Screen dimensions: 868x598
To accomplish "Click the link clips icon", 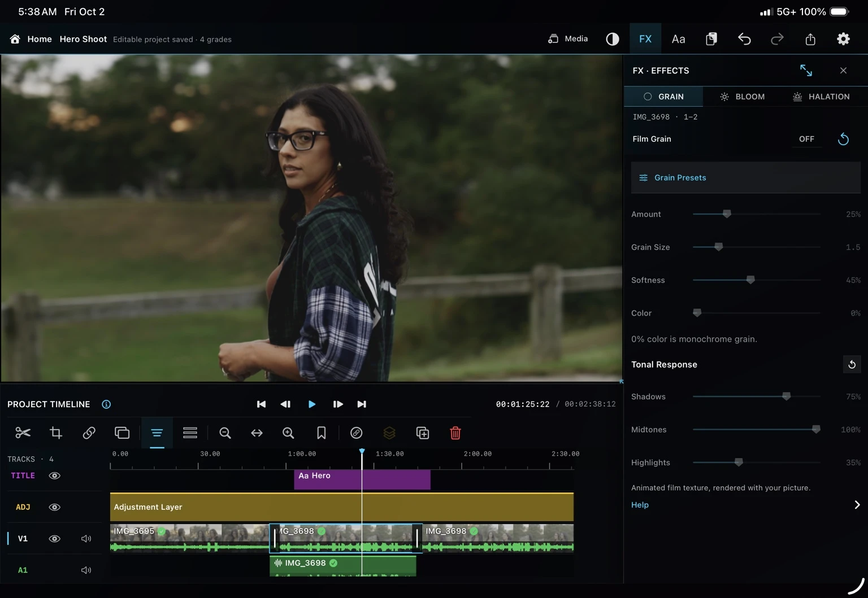I will point(89,433).
